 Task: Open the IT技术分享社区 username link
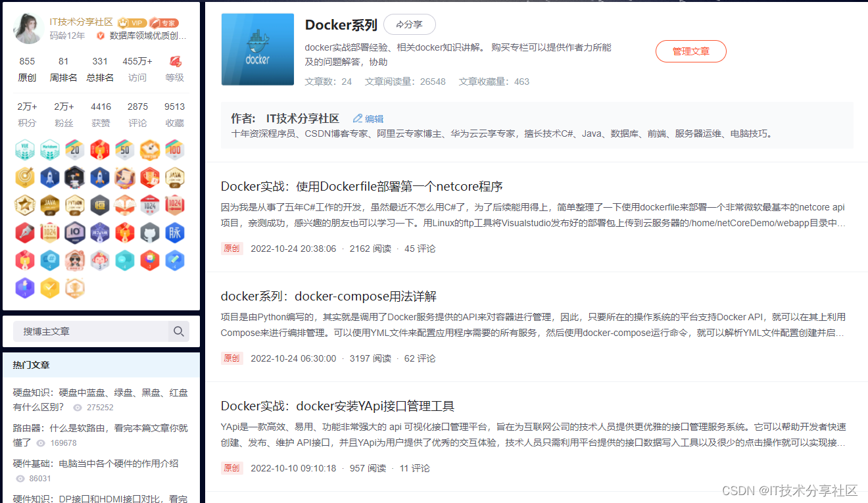[82, 22]
